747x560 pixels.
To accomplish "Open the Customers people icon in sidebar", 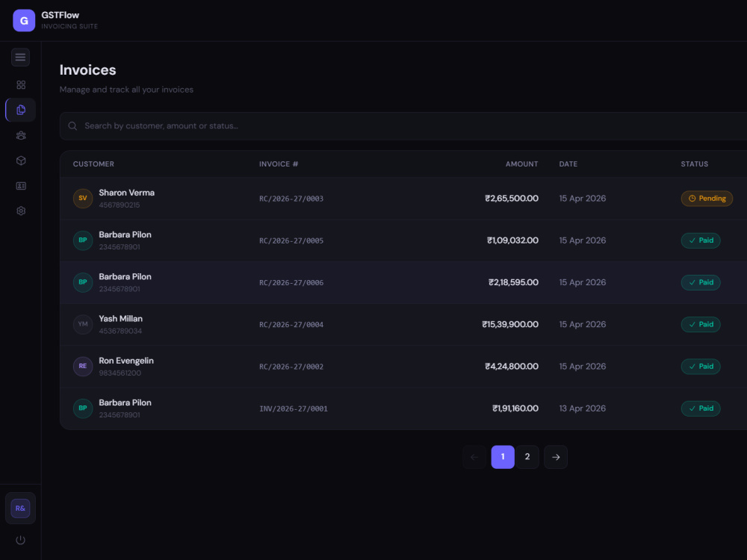I will pyautogui.click(x=21, y=136).
